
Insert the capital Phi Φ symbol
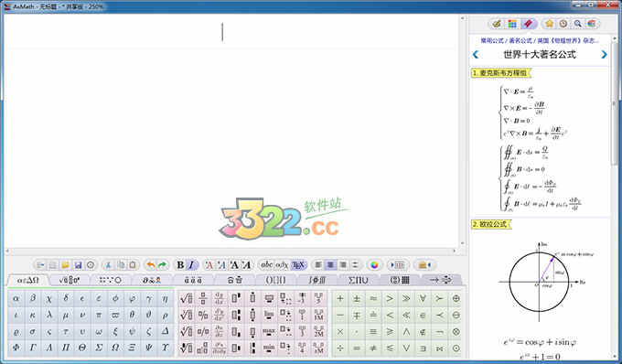click(16, 348)
